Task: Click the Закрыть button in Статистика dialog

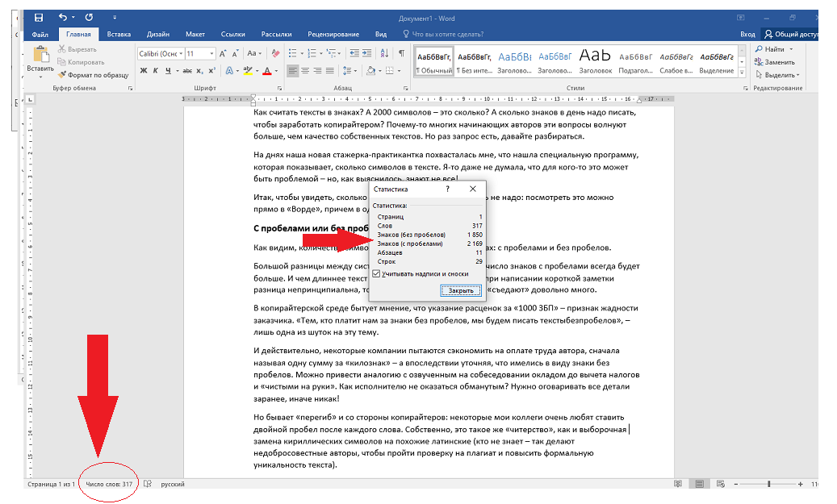Action: coord(461,290)
